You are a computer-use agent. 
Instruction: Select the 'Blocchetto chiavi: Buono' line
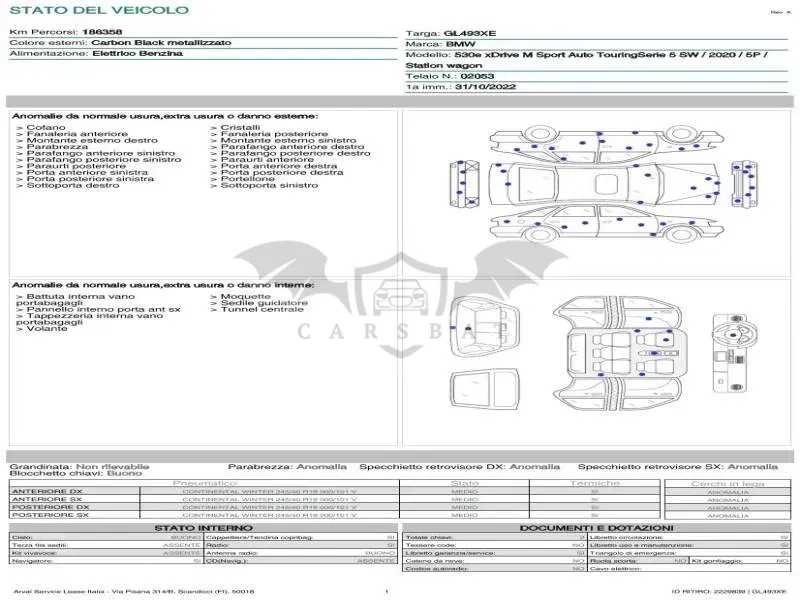click(x=76, y=473)
